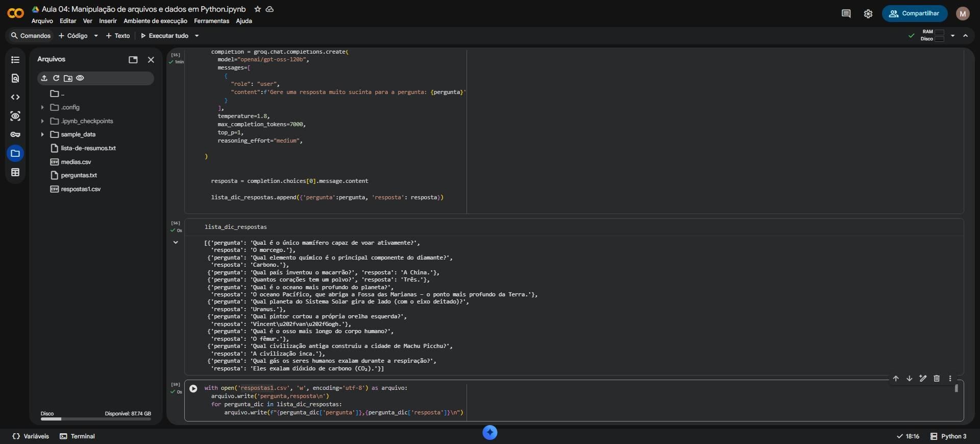
Task: Open Executar tudo dropdown arrow
Action: point(197,36)
